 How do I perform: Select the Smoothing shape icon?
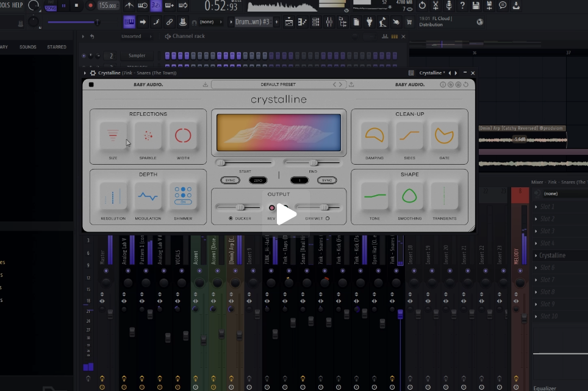tap(409, 196)
